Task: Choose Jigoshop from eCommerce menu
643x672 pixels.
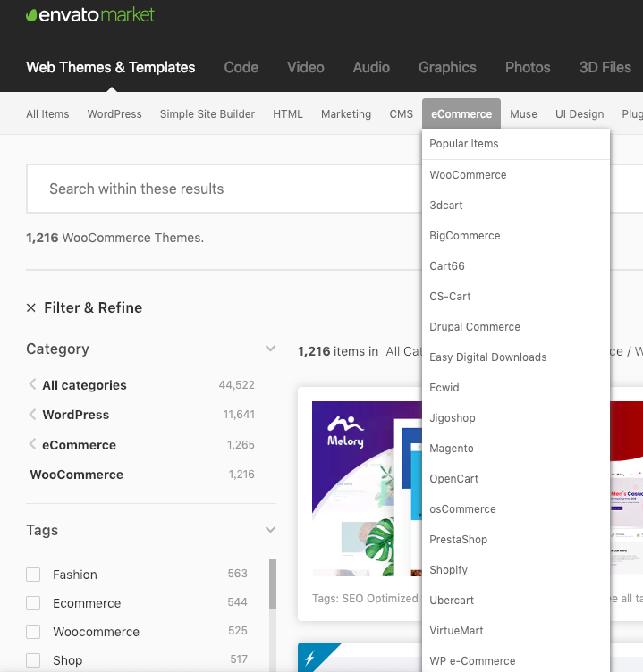Action: 516,418
